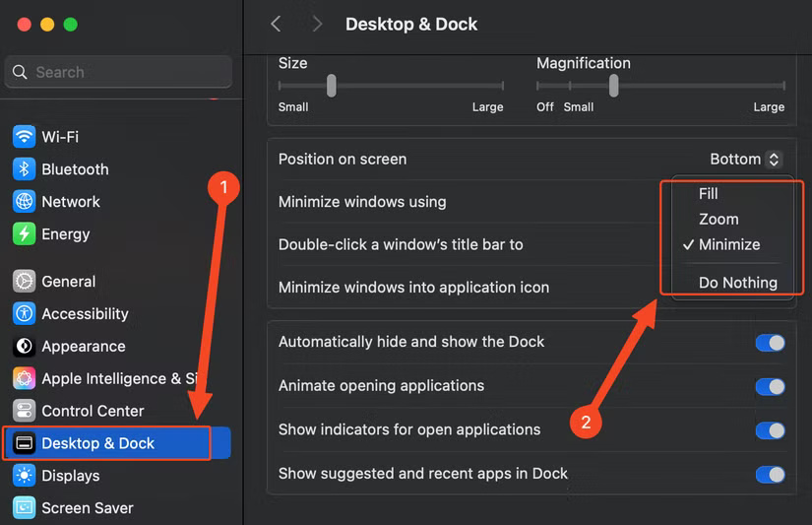812x525 pixels.
Task: Choose Zoom from the popup menu
Action: [x=718, y=220]
